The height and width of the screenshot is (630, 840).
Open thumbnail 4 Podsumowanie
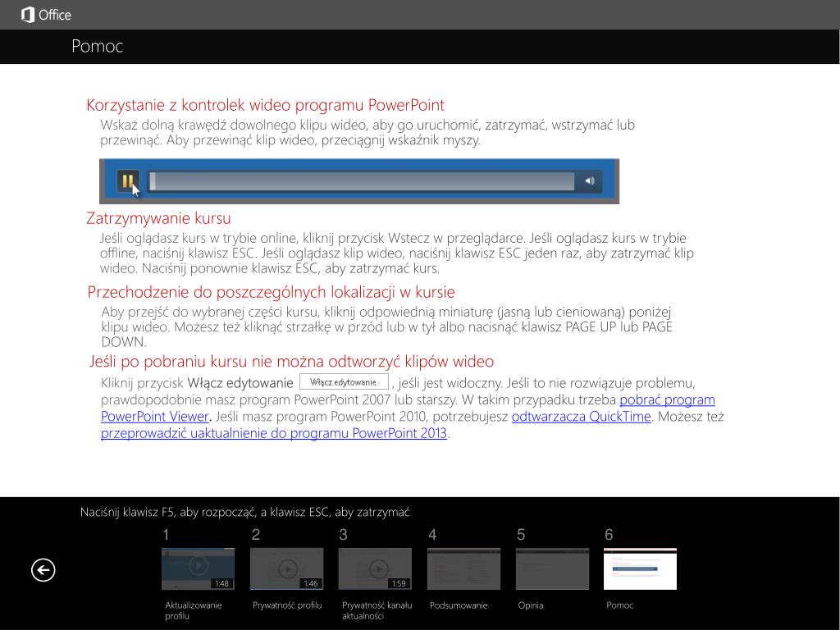[464, 569]
